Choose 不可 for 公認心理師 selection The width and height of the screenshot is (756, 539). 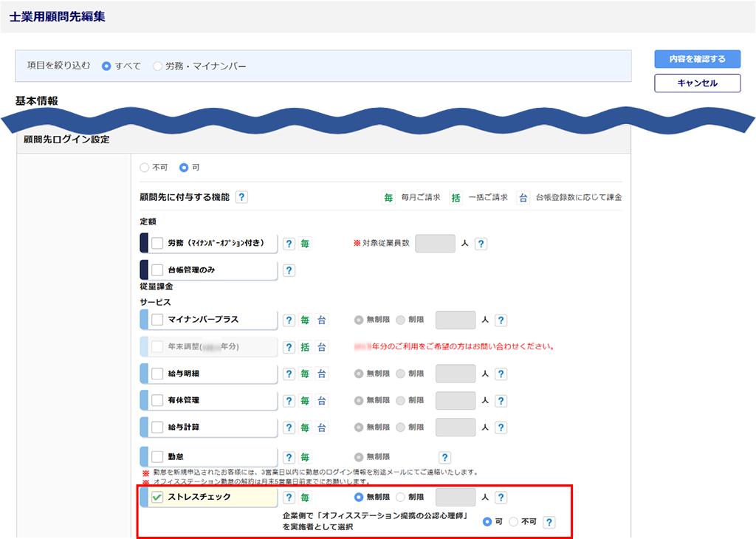pos(514,522)
